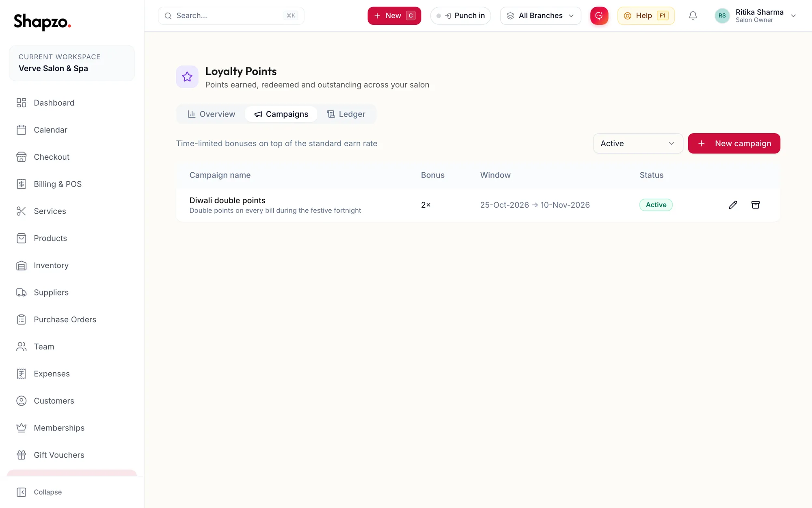Open the Verve Salon & Spa workspace switcher

tap(72, 63)
